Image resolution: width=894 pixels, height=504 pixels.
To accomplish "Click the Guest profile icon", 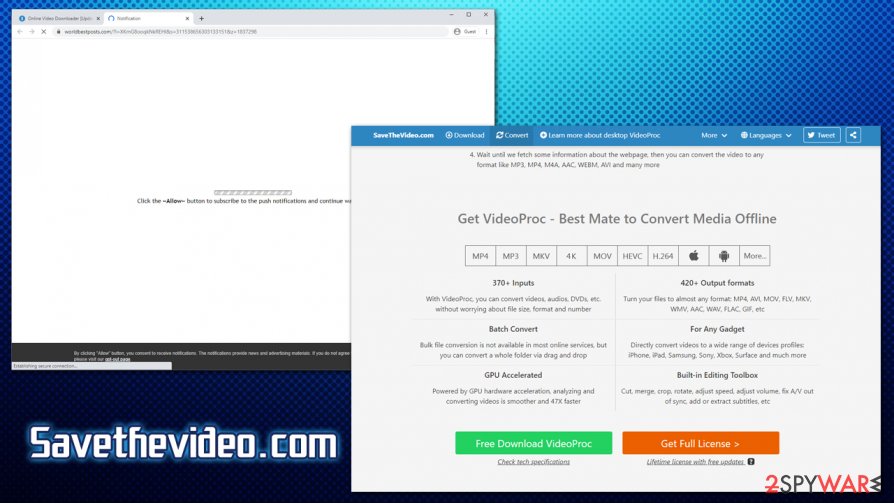I will tap(457, 32).
